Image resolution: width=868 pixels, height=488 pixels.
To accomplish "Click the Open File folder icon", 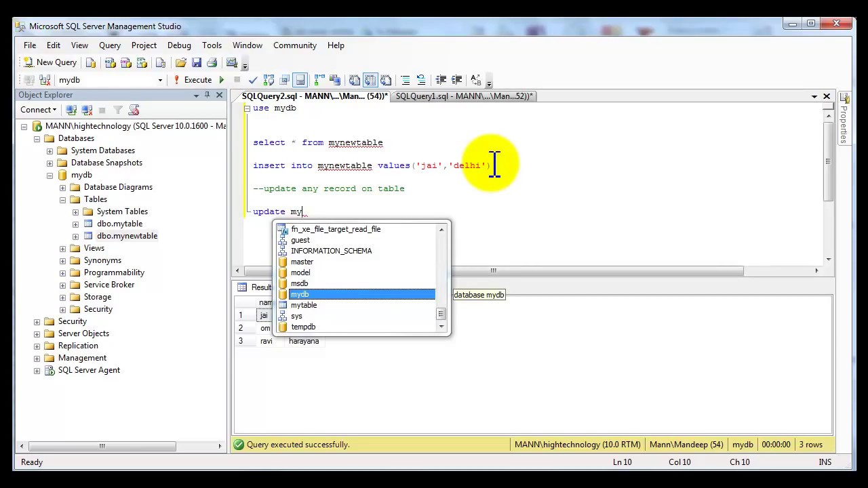I will [x=180, y=62].
